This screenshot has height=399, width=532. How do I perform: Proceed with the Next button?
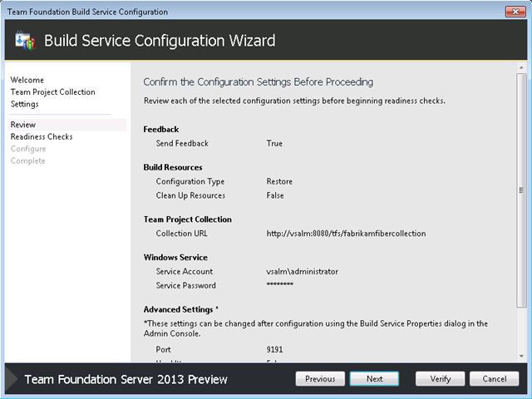point(374,379)
